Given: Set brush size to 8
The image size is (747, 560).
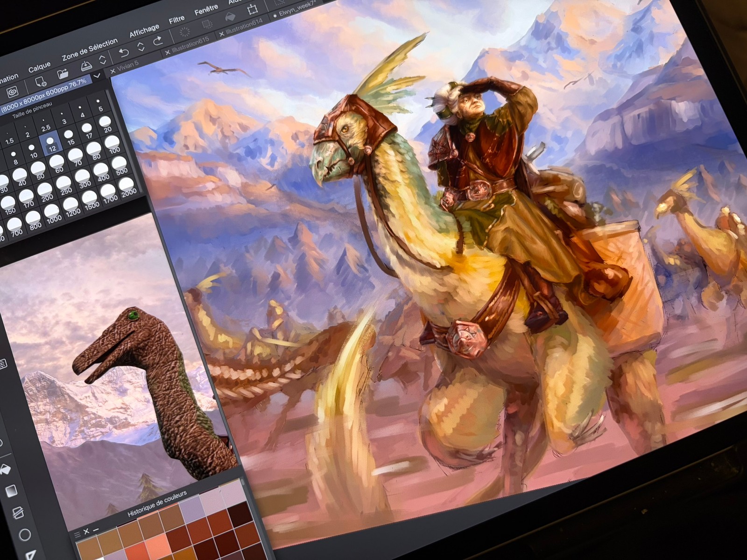Looking at the screenshot, I should pos(14,157).
